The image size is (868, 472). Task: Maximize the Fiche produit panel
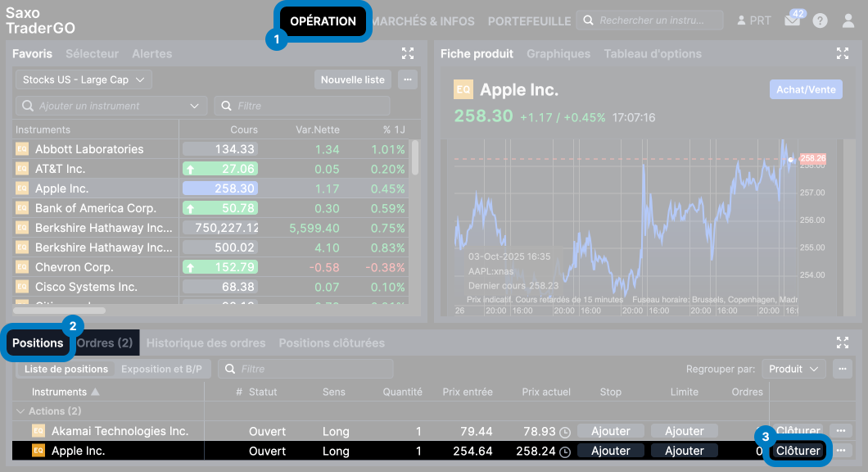842,54
